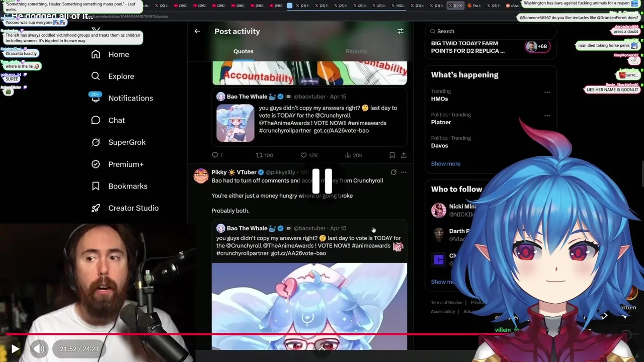Open Notifications bell with 20+ badge
This screenshot has width=644, height=362.
tap(96, 98)
